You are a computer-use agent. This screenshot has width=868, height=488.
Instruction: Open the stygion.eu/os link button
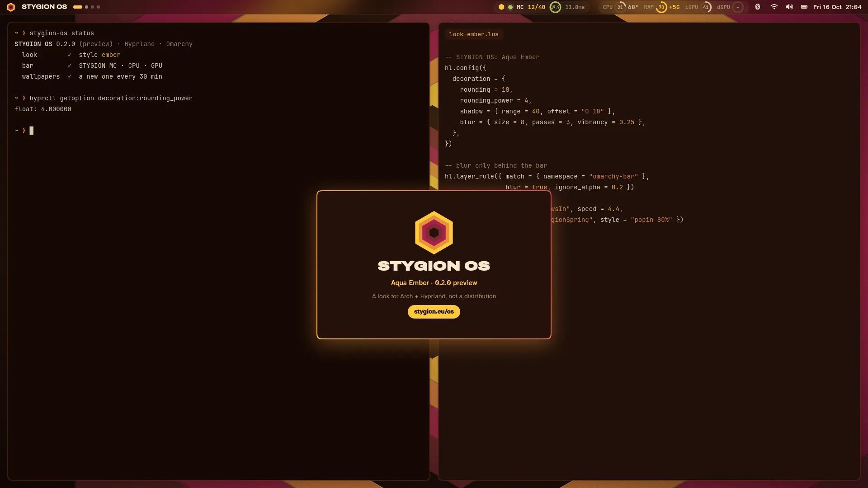[x=434, y=312]
